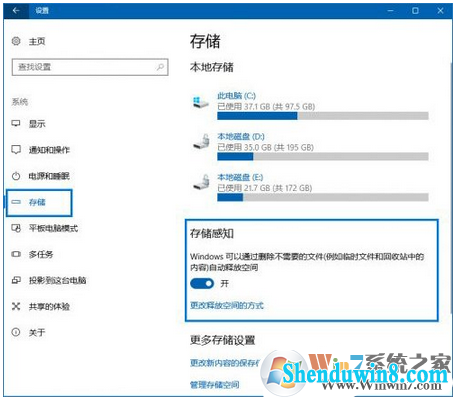Click the gear icon next to 主页
Screen dimensions: 458x399
click(16, 41)
